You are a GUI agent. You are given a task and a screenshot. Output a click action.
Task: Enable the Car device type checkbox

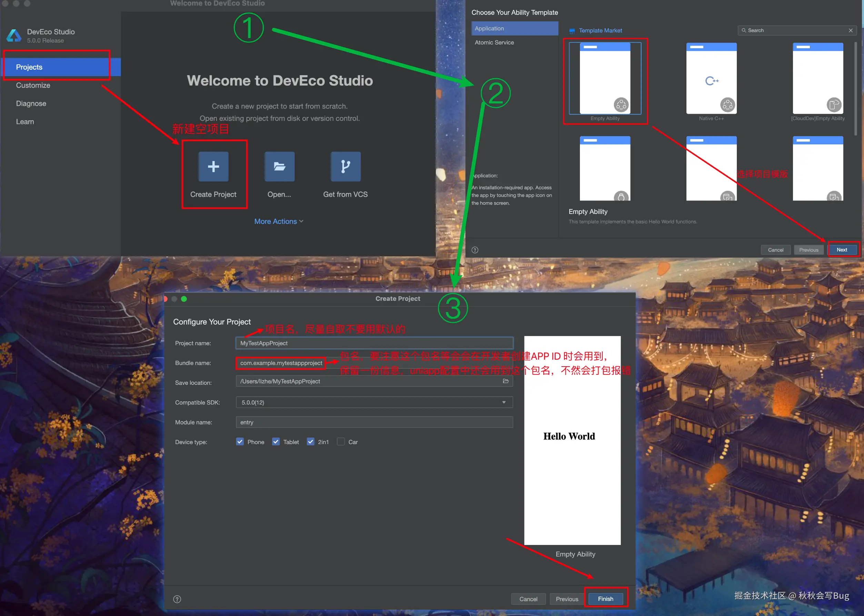coord(341,442)
